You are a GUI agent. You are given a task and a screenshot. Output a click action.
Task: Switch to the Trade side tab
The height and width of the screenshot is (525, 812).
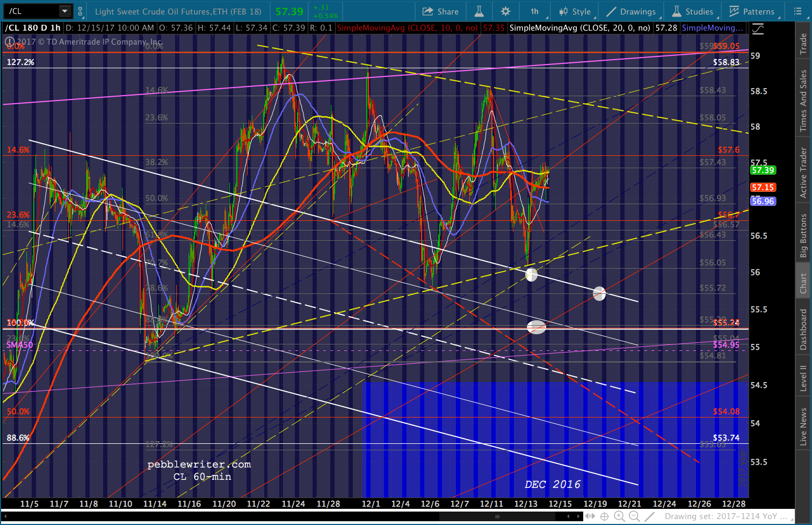(803, 44)
